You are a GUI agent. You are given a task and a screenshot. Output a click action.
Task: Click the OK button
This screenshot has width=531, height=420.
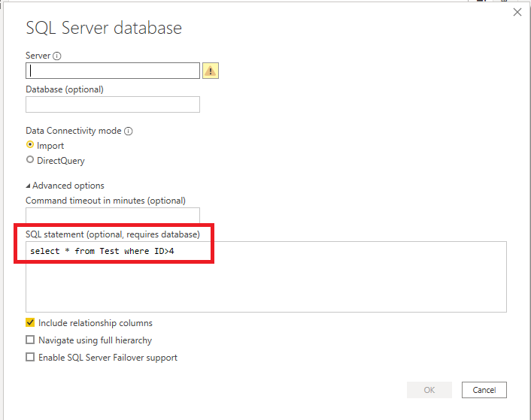[429, 390]
